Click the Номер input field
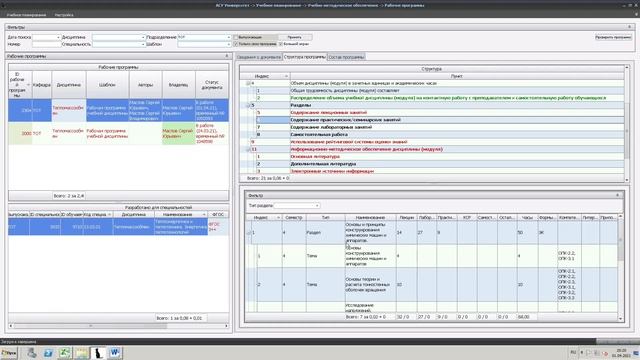The image size is (640, 360). pyautogui.click(x=46, y=44)
